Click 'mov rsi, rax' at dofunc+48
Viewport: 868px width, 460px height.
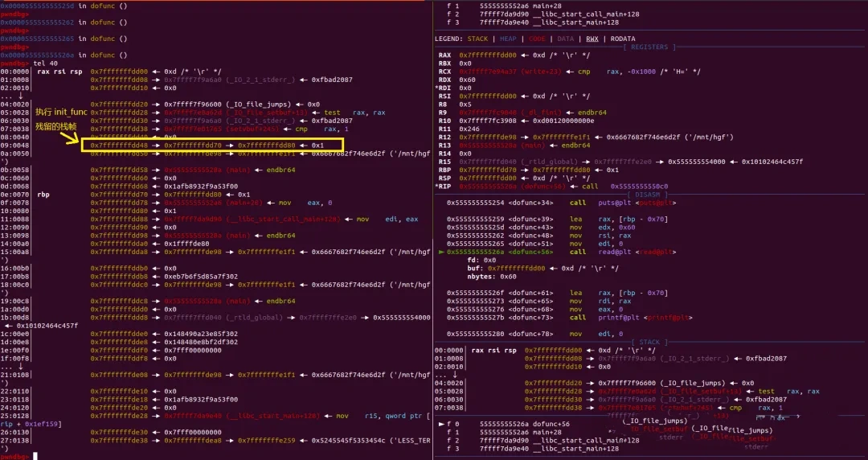coord(600,236)
